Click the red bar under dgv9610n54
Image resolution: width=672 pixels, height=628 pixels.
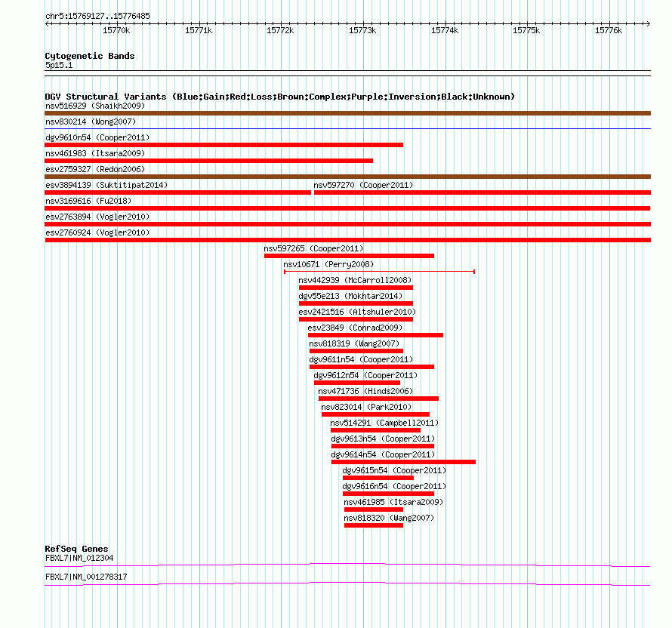click(223, 145)
